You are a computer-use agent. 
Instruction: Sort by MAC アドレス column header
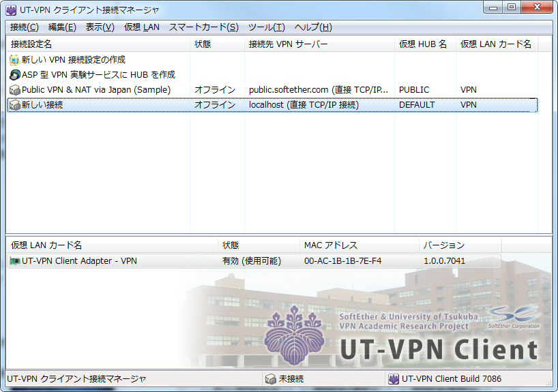(359, 245)
